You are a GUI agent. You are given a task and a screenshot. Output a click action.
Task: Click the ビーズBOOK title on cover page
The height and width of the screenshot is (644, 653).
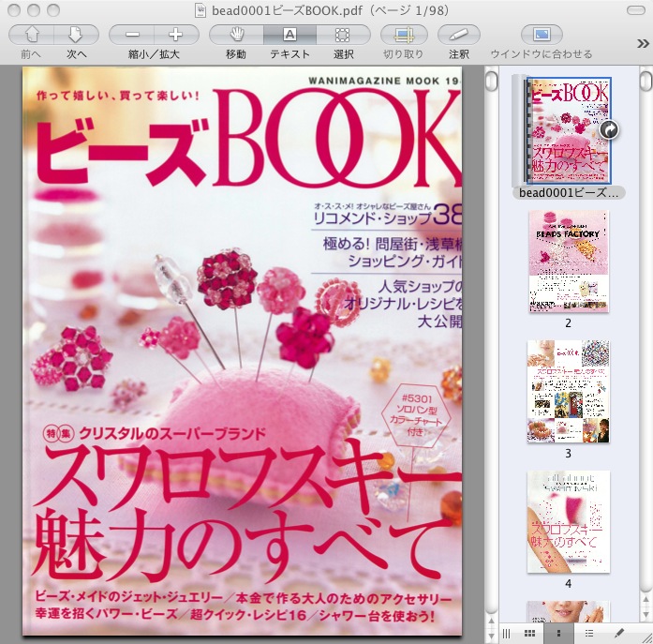pyautogui.click(x=249, y=138)
